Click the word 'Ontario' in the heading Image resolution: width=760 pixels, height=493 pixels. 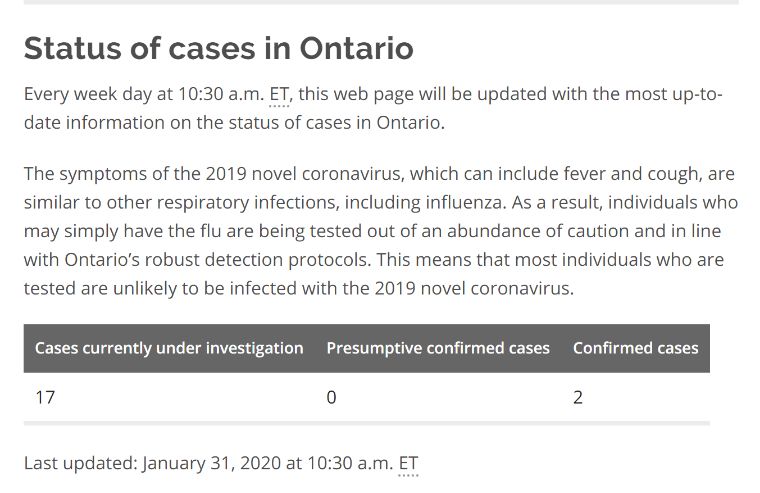click(356, 48)
